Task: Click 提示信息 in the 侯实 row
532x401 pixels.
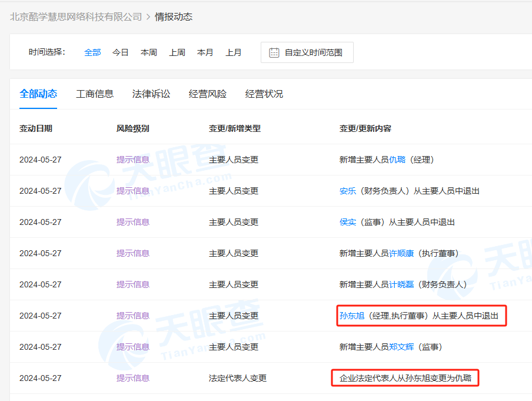Action: point(133,222)
